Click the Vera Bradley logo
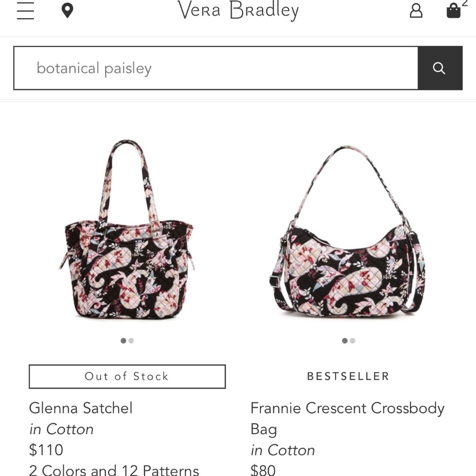Image resolution: width=476 pixels, height=476 pixels. pyautogui.click(x=238, y=10)
